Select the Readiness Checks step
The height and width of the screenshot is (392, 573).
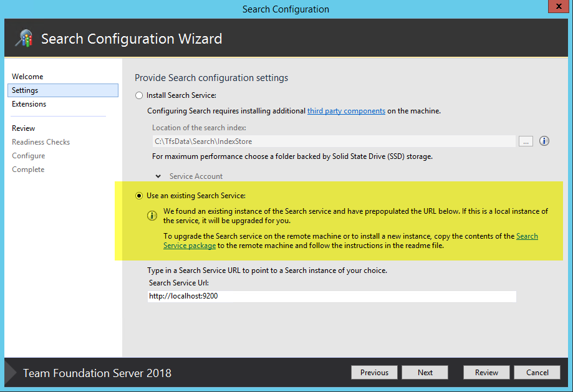point(41,142)
